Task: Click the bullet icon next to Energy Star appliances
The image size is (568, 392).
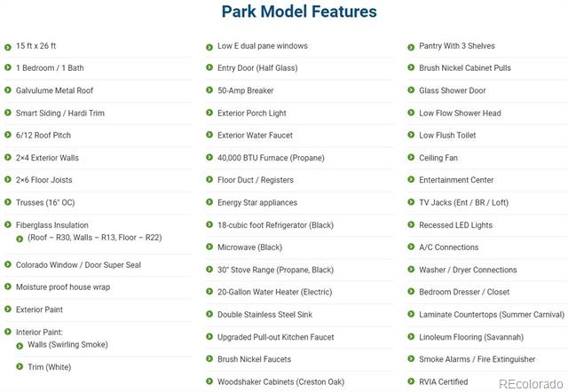Action: [209, 201]
